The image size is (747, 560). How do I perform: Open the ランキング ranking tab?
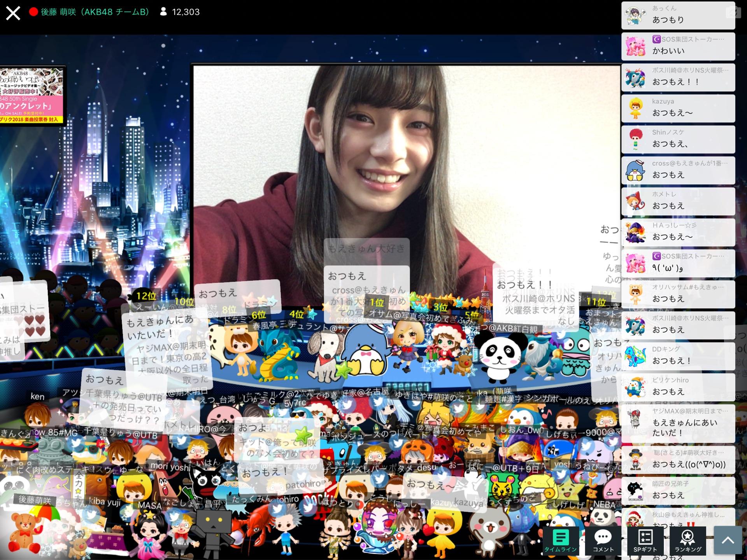(x=687, y=541)
